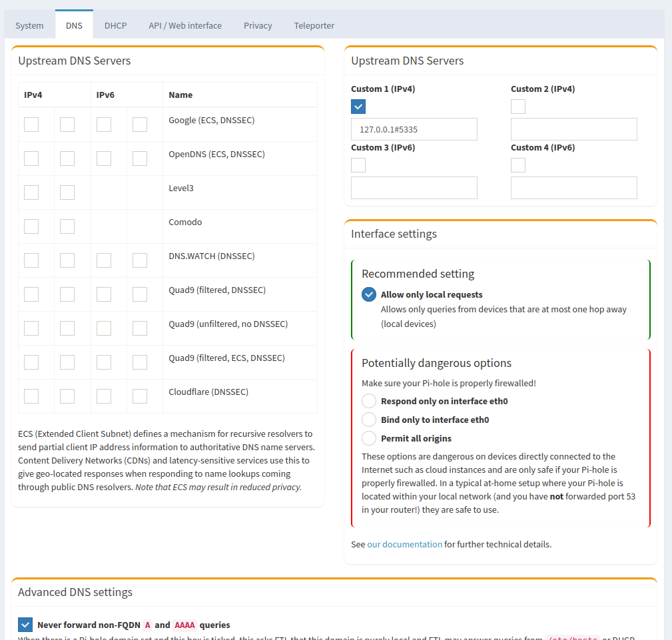Click the 'Name' column header
This screenshot has width=672, height=640.
coord(180,95)
